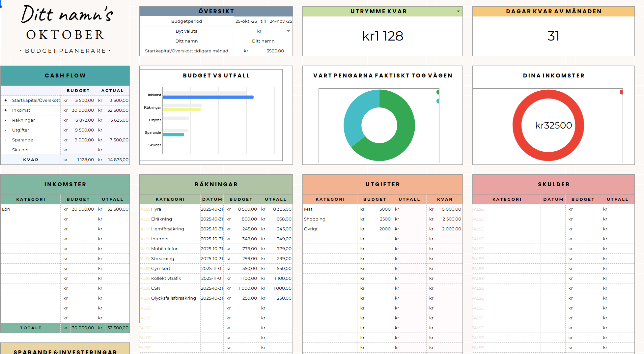The image size is (644, 354).
Task: Toggle the FALSE checkbox beside CSN
Action: 145,288
